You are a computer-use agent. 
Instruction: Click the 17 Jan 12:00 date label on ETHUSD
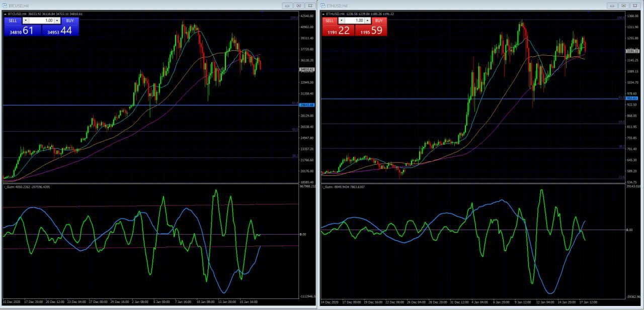point(588,302)
